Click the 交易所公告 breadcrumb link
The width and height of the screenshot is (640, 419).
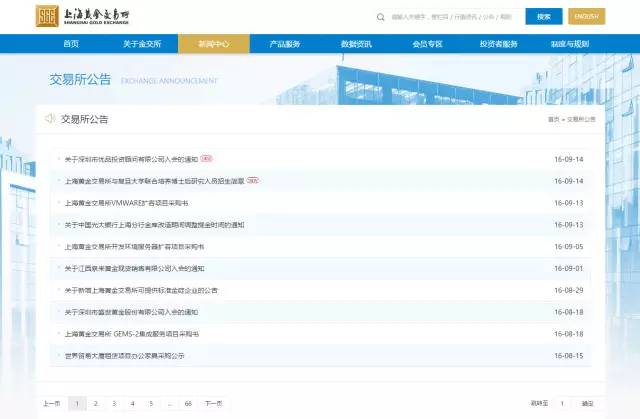coord(581,119)
